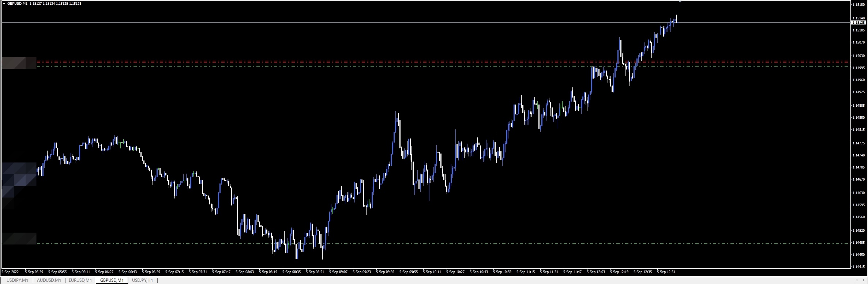
Task: Open the AUDUSD,M1 chart tab
Action: [49, 280]
